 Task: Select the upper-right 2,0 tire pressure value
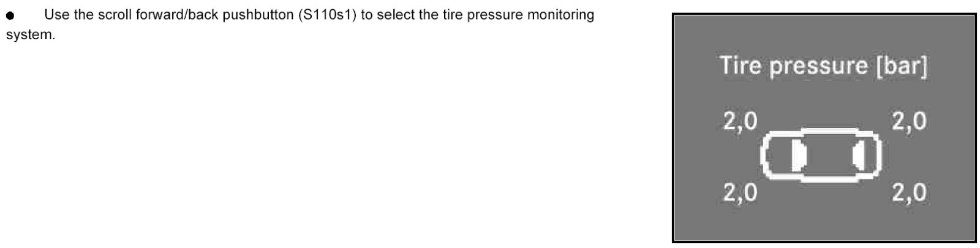coord(909,122)
